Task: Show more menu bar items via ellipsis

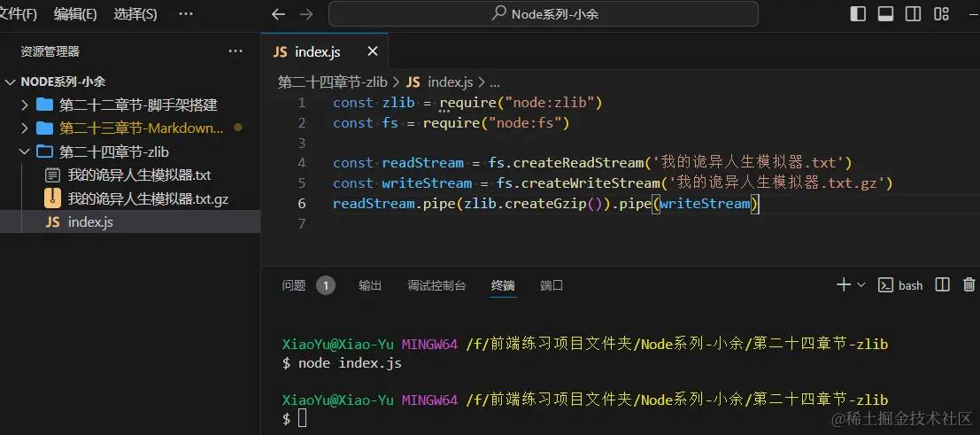Action: (186, 14)
